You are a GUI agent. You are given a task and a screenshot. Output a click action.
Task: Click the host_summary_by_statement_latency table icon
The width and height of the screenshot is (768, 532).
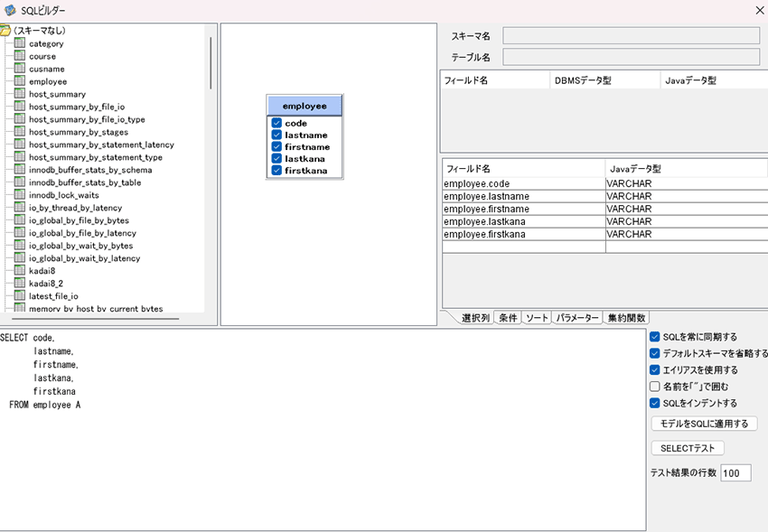tap(20, 145)
